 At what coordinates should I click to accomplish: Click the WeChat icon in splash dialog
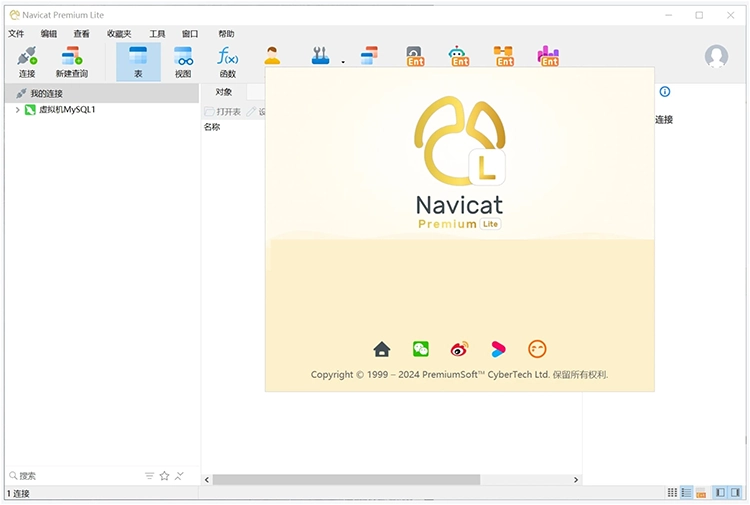pyautogui.click(x=421, y=349)
